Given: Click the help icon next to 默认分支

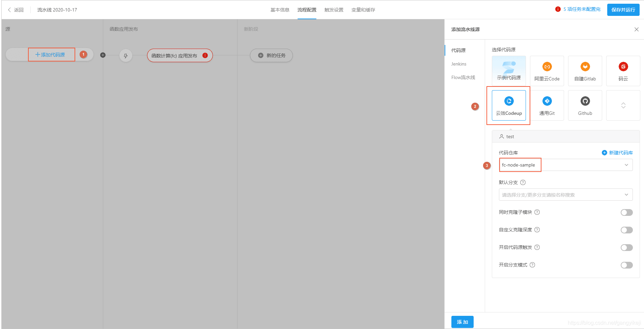Looking at the screenshot, I should pos(523,182).
